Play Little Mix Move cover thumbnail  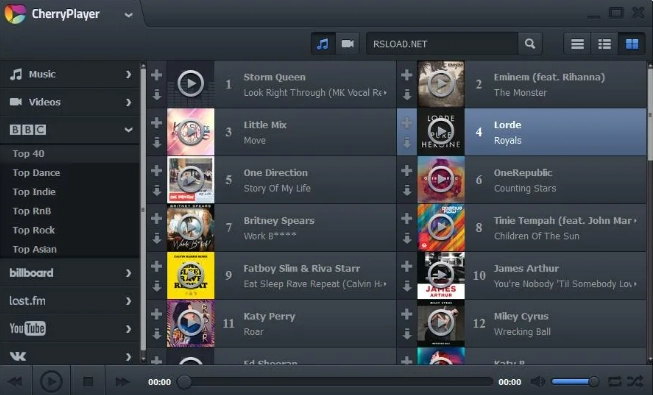pos(190,132)
